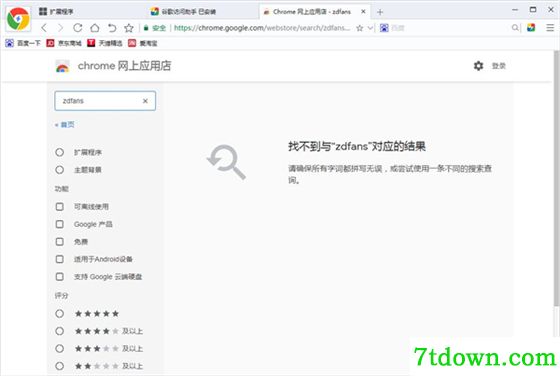
Task: Bookmark page with address bar star
Action: click(360, 28)
